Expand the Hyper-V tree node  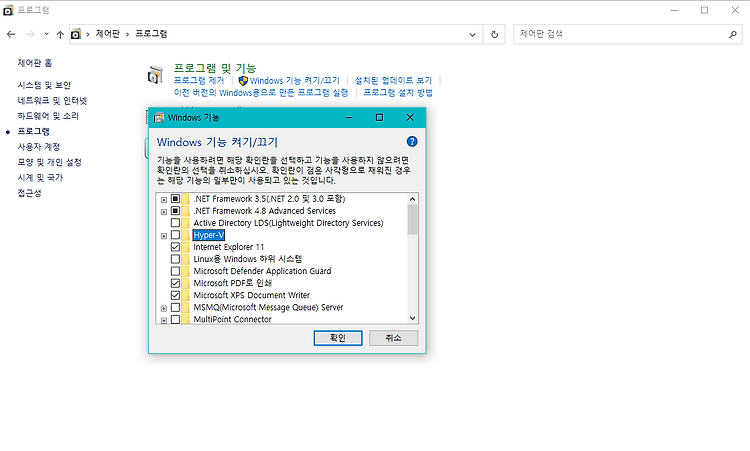(x=164, y=236)
